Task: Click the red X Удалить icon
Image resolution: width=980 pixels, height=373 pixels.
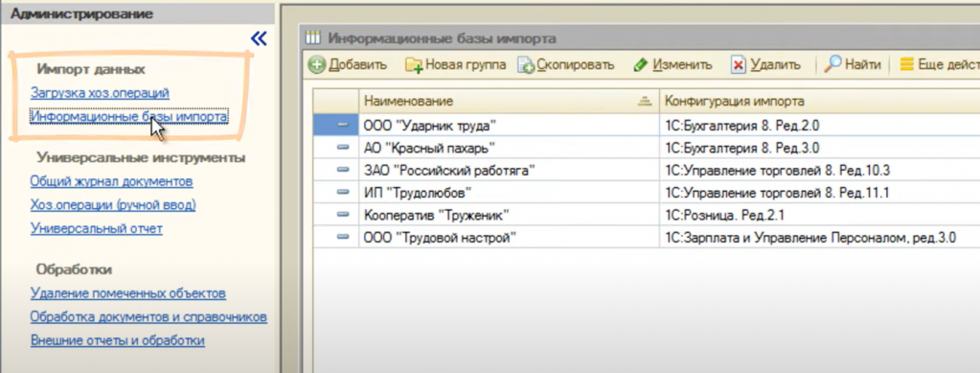Action: [739, 65]
